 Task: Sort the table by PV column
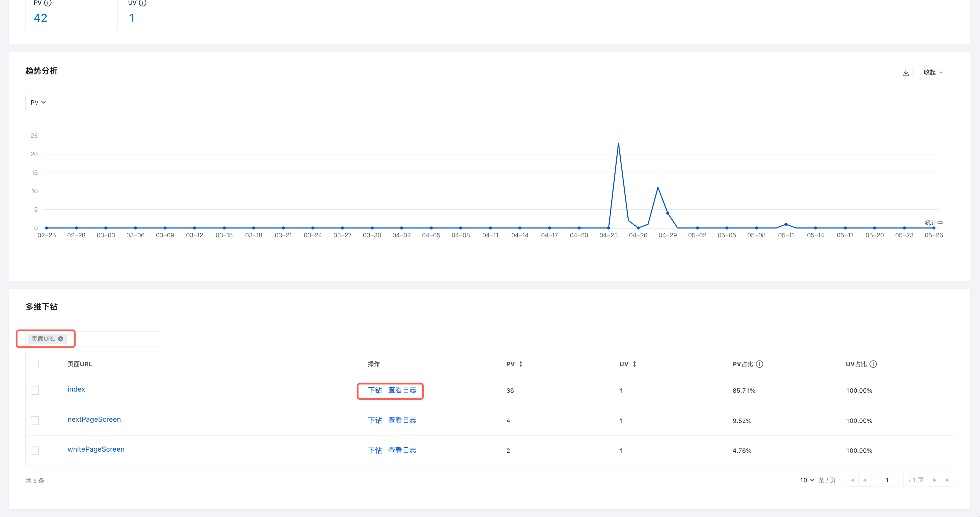click(x=520, y=364)
